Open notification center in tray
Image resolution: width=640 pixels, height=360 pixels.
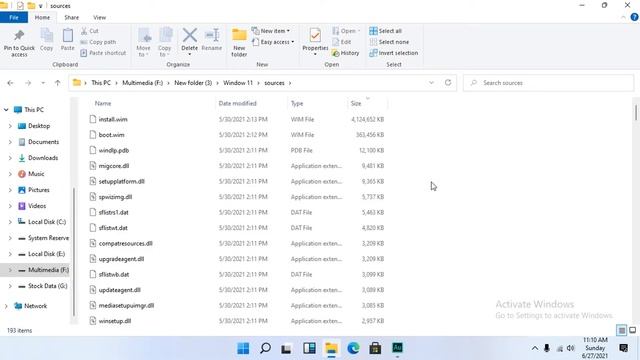(x=624, y=348)
